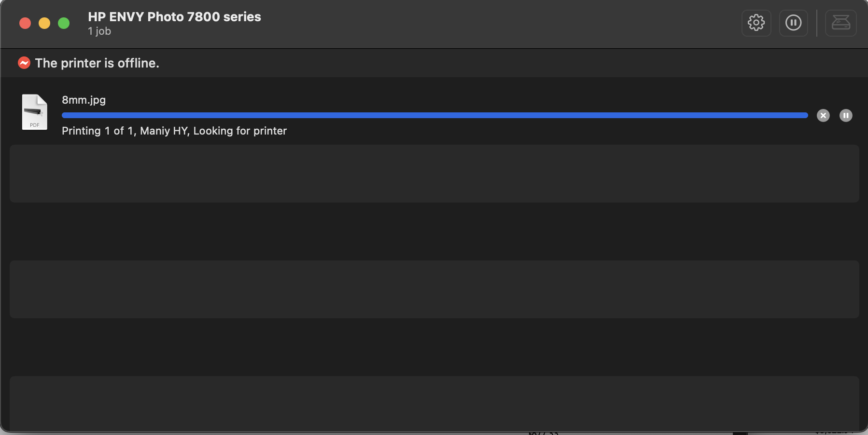Pause the 8mm.jpg print job
This screenshot has height=435, width=868.
845,116
